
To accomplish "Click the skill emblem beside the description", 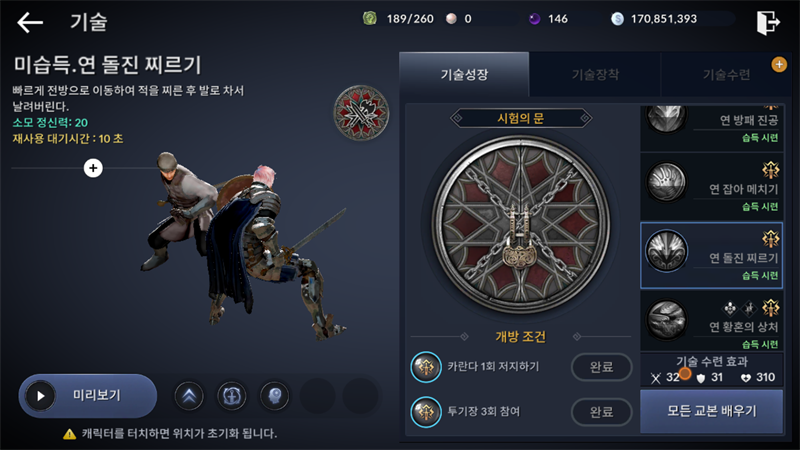I will 361,113.
